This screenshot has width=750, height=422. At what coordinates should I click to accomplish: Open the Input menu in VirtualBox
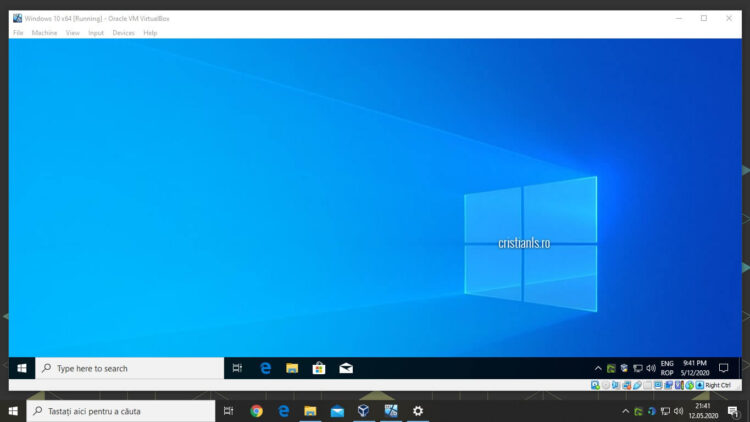[96, 33]
